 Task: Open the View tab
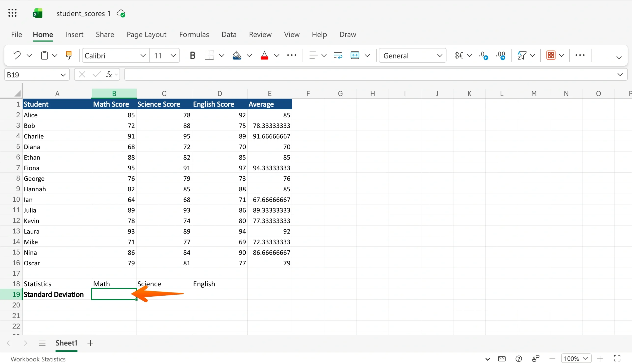tap(292, 35)
